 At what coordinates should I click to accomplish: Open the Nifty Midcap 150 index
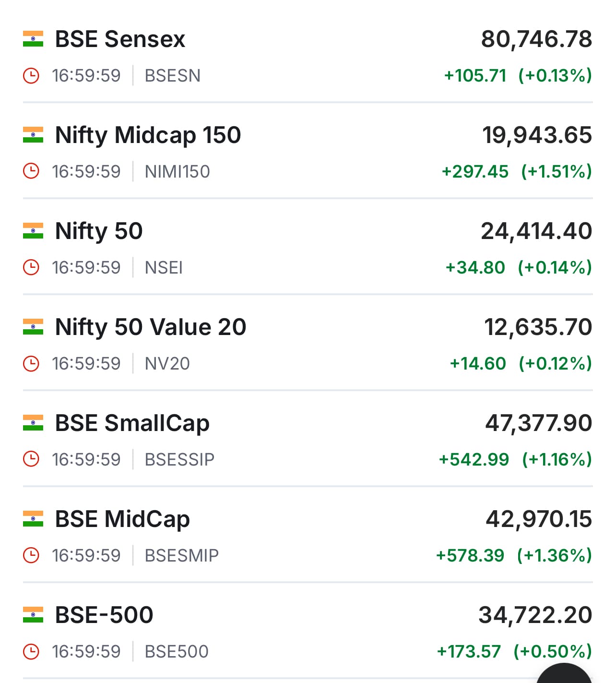(x=148, y=135)
